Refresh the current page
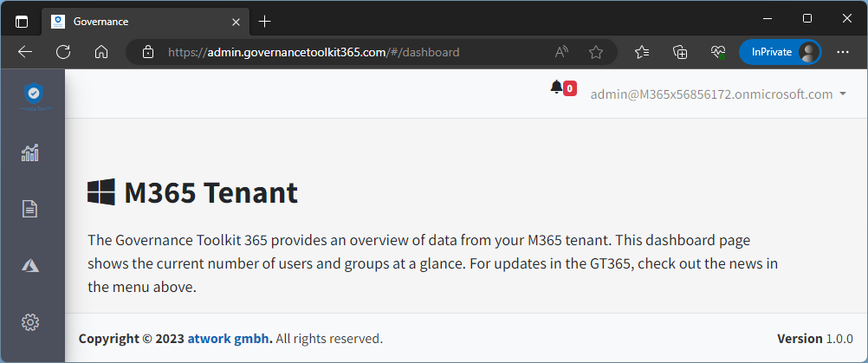 [x=63, y=52]
